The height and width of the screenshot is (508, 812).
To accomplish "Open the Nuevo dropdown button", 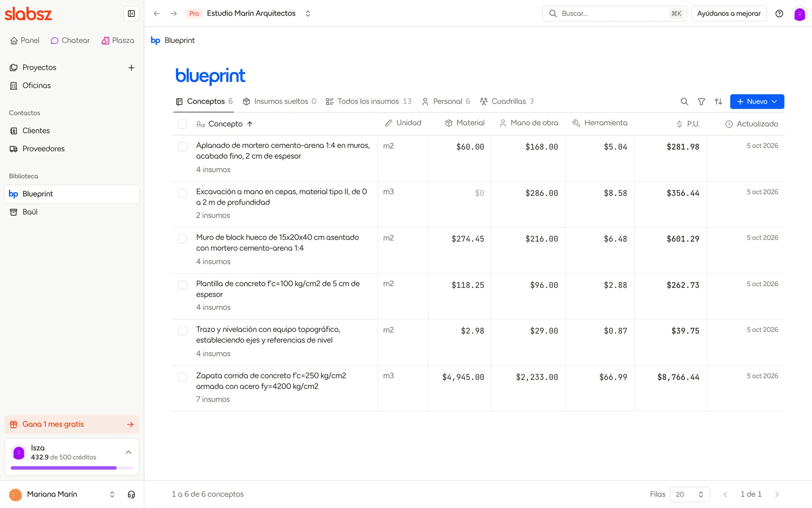I will tap(757, 102).
